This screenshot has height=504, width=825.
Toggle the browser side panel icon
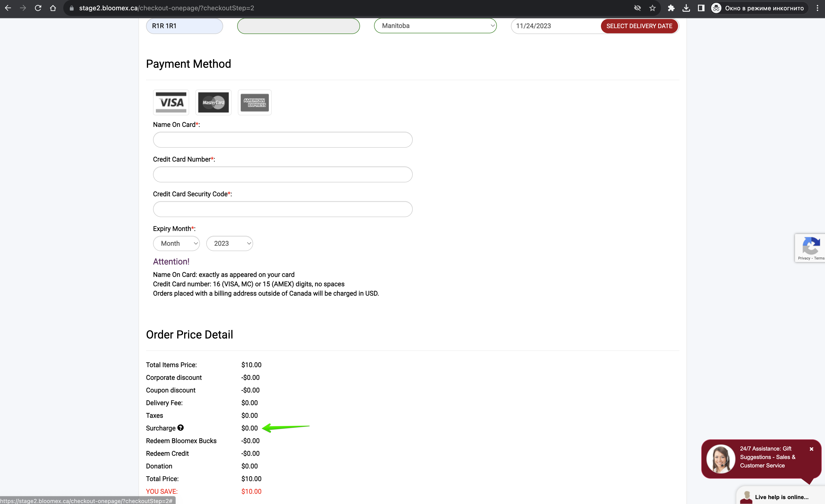click(x=701, y=8)
